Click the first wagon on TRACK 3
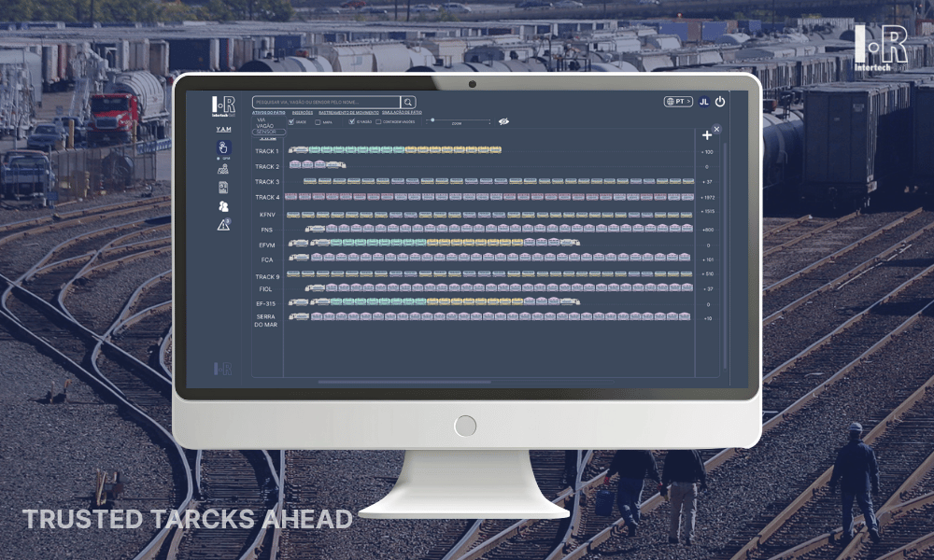 point(310,181)
